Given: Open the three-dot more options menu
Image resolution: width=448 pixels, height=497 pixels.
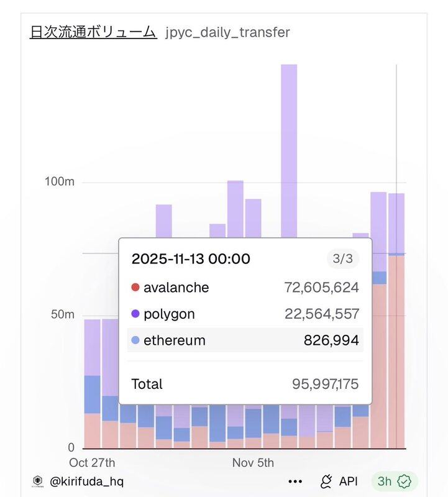Looking at the screenshot, I should pyautogui.click(x=295, y=481).
